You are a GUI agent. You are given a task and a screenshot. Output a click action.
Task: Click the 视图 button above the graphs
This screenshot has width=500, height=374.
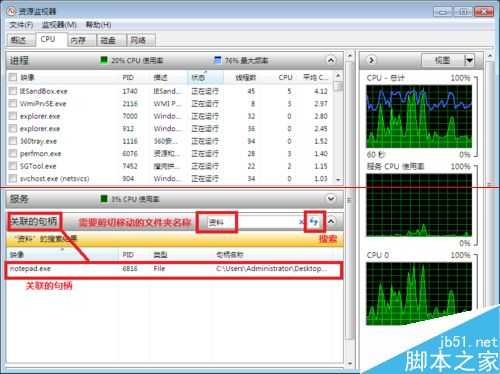[x=443, y=60]
